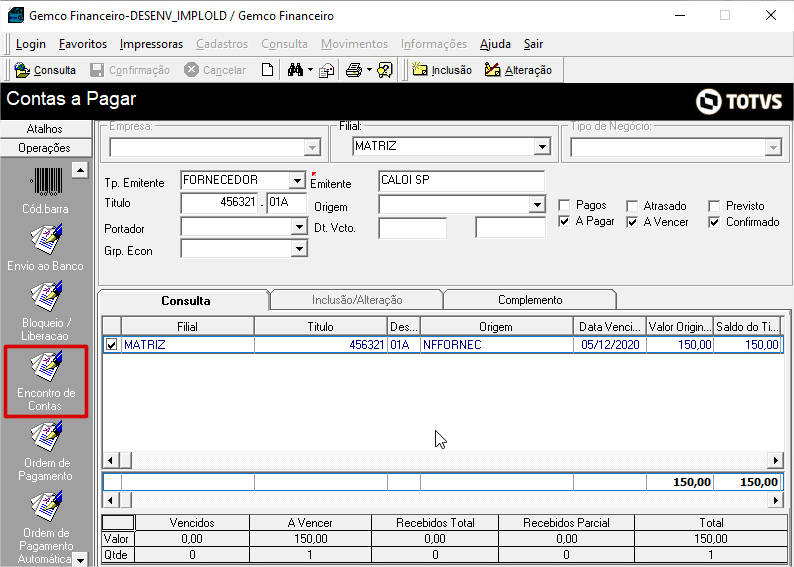This screenshot has width=794, height=567.
Task: Open the Encontro de Contas operation
Action: 46,381
